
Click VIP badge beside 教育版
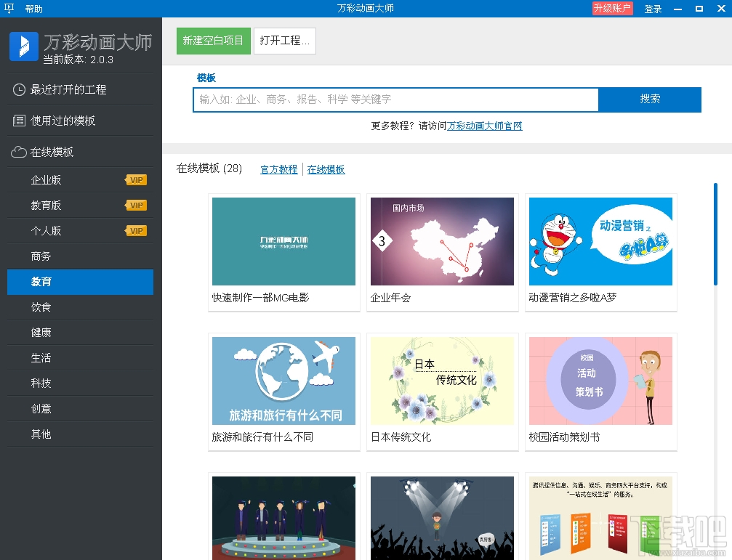(x=137, y=205)
